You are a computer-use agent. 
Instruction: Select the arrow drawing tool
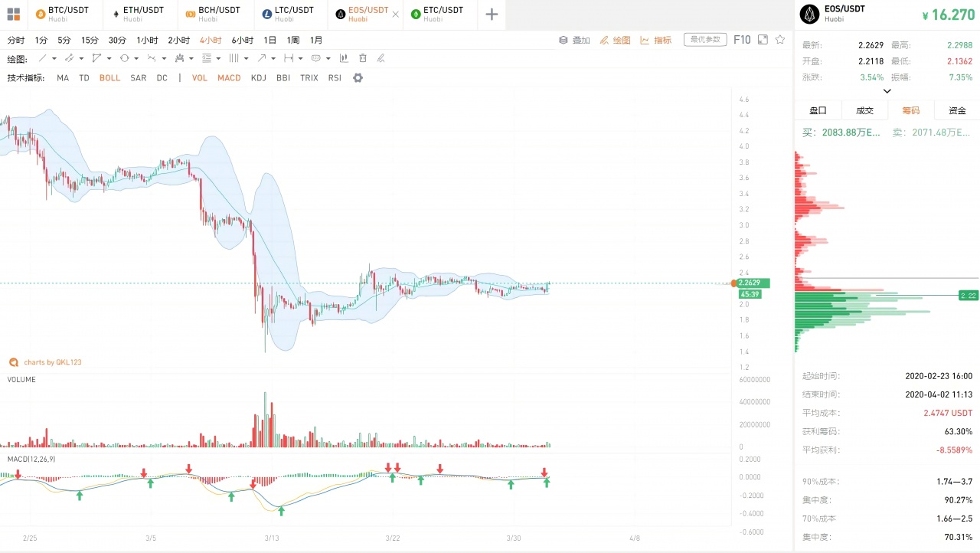coord(261,58)
